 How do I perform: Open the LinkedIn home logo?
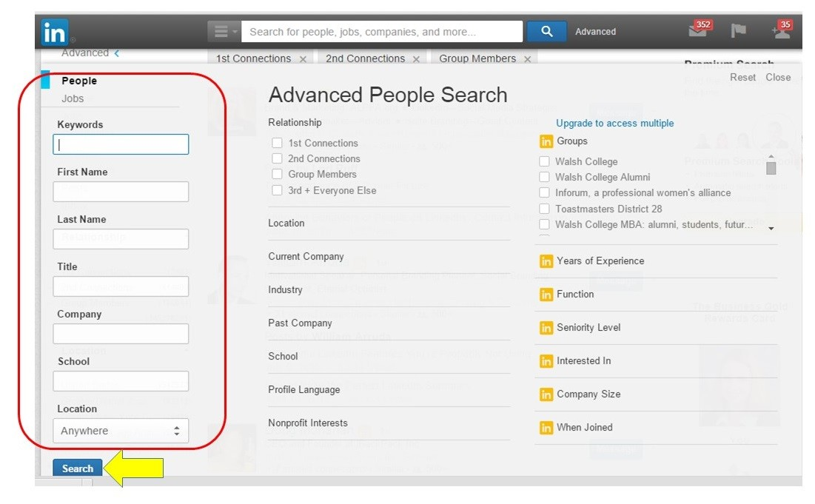55,33
